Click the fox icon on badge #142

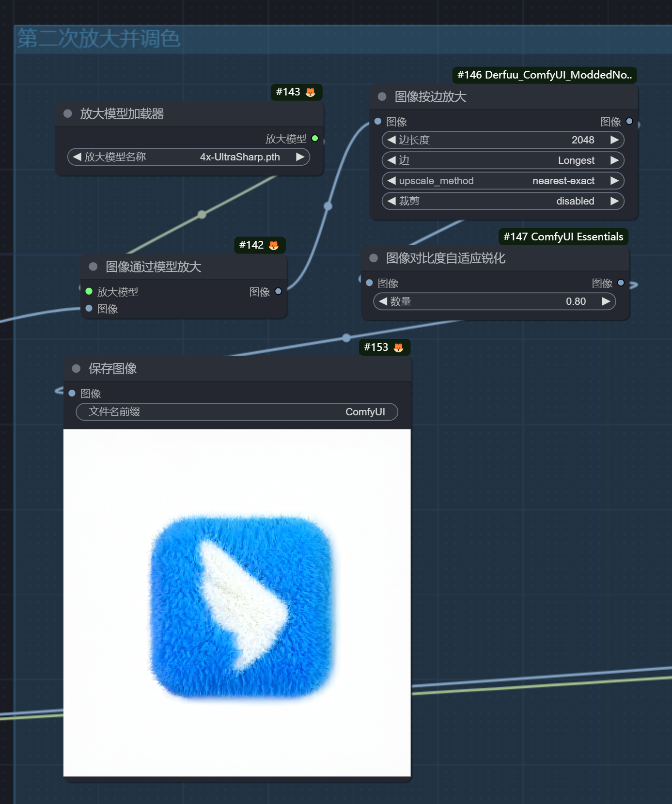coord(274,245)
